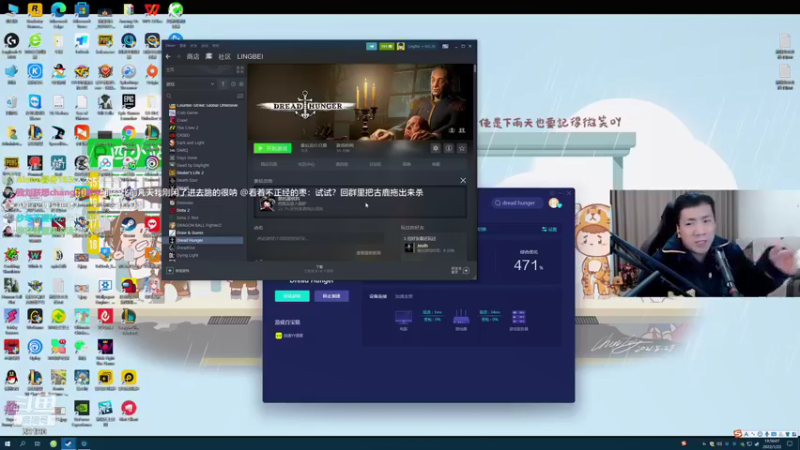Click the computer device icon in the booster
This screenshot has height=450, width=800.
404,319
